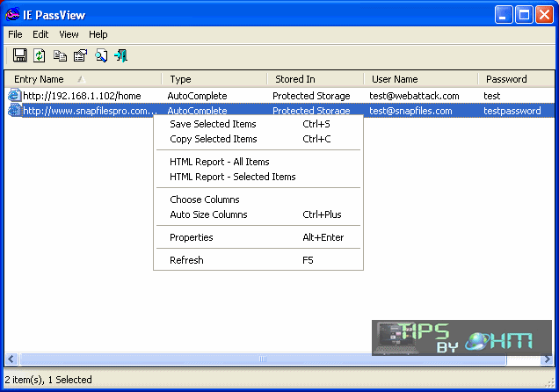Click the testpassword password cell

tap(512, 111)
